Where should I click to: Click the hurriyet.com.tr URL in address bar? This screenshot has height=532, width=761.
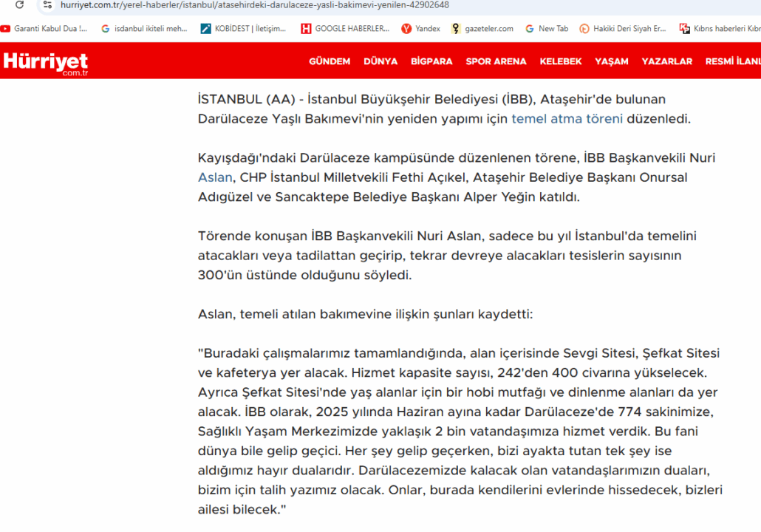(x=255, y=5)
